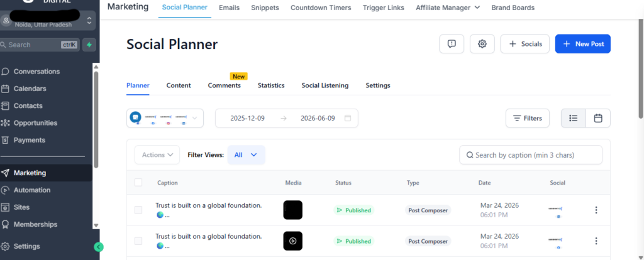The width and height of the screenshot is (644, 260).
Task: Select the Planner sub-tab
Action: point(138,85)
